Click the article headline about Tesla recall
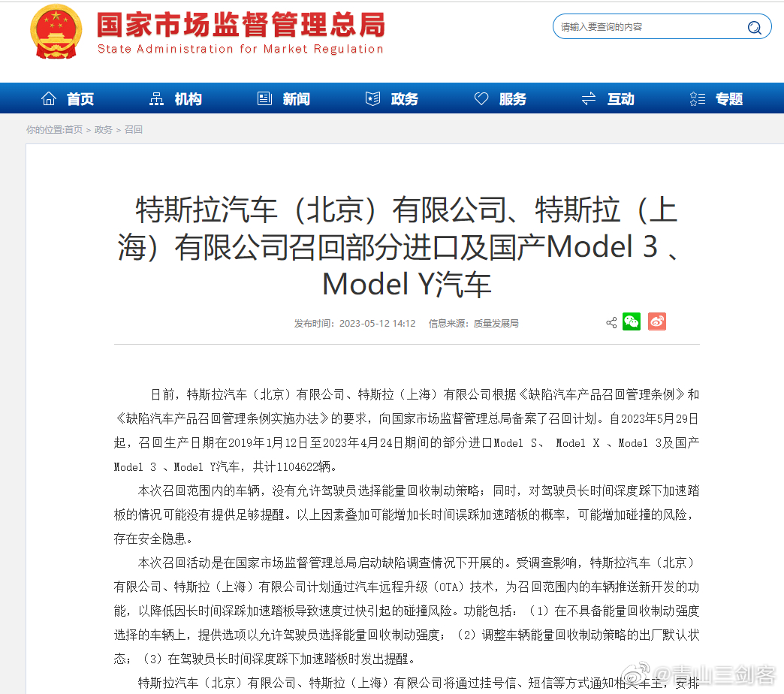The image size is (784, 694). click(x=399, y=246)
